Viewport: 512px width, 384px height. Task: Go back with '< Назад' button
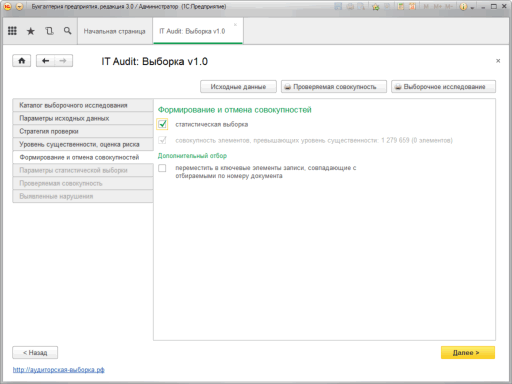[35, 352]
